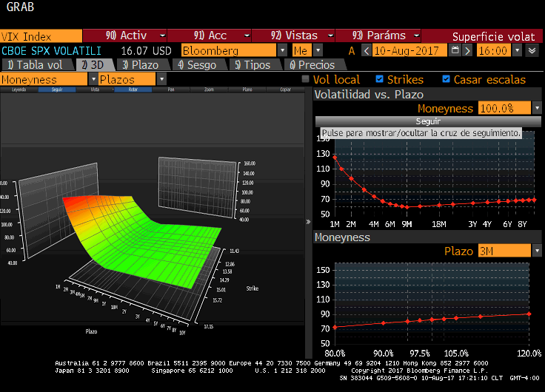
Task: Click the 9M label on term axis
Action: pyautogui.click(x=407, y=224)
